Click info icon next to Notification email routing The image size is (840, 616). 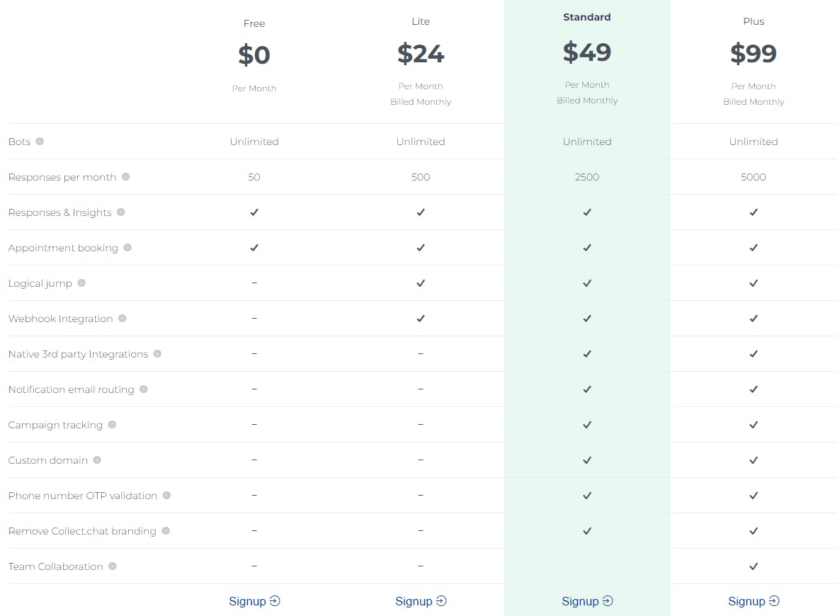point(144,389)
